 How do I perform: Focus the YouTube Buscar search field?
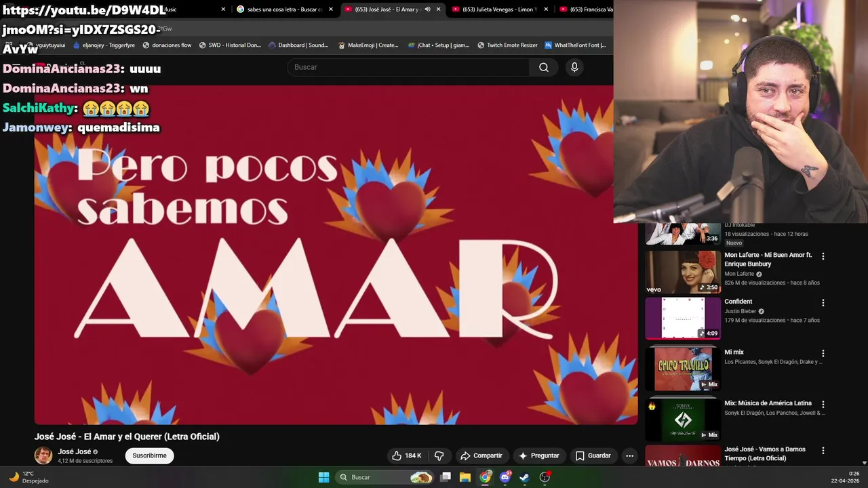[x=409, y=67]
